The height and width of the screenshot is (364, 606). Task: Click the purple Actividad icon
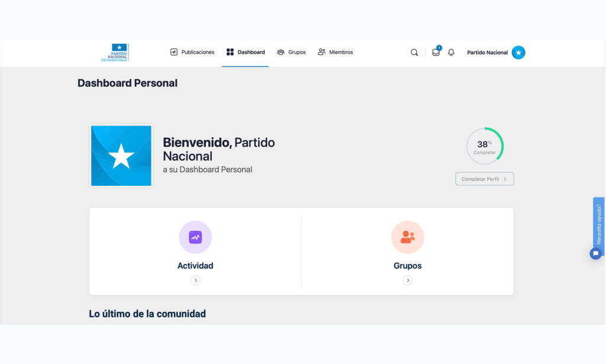195,237
